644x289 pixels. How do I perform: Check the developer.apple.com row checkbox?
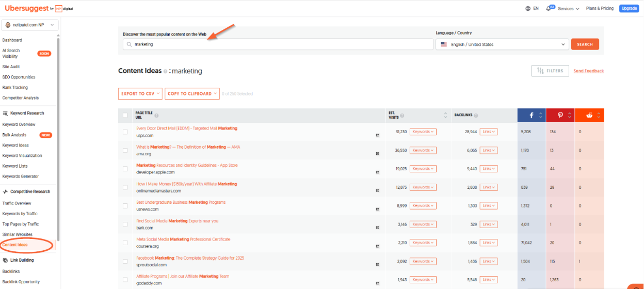pyautogui.click(x=125, y=169)
